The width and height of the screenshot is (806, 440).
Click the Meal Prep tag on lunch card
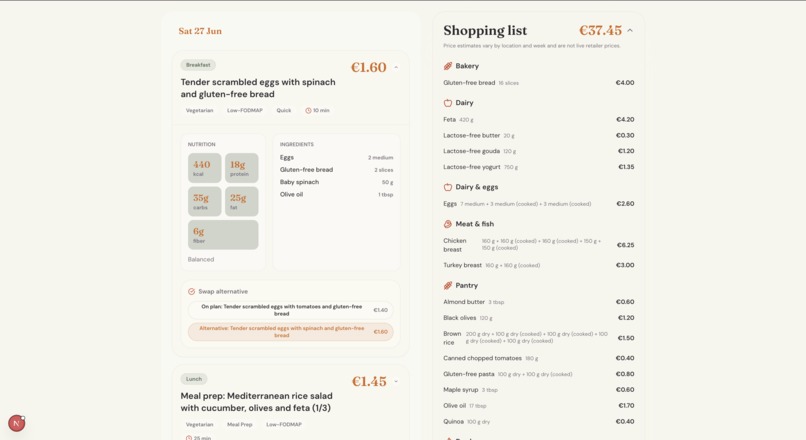[240, 425]
